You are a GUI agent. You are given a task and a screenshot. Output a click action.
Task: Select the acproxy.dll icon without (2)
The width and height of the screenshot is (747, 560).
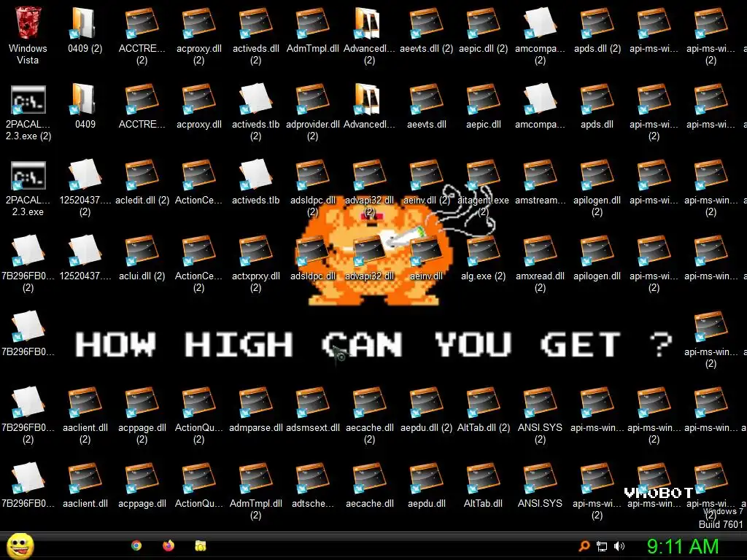[x=198, y=98]
